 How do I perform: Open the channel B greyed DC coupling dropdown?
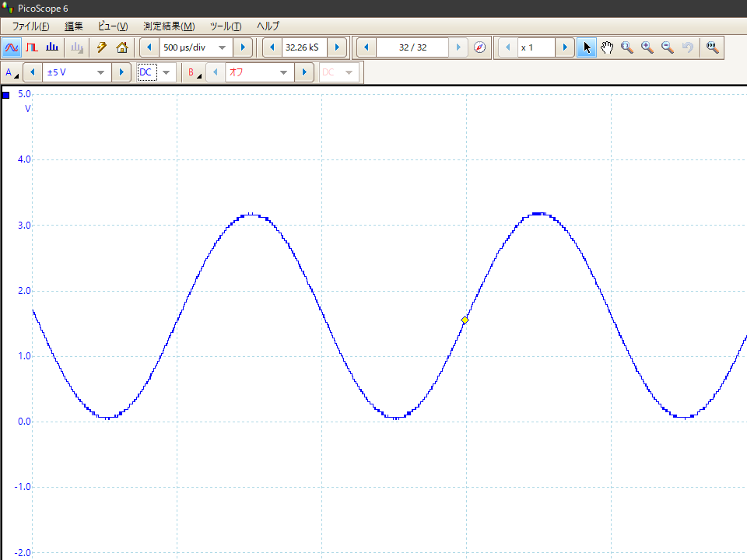(349, 72)
